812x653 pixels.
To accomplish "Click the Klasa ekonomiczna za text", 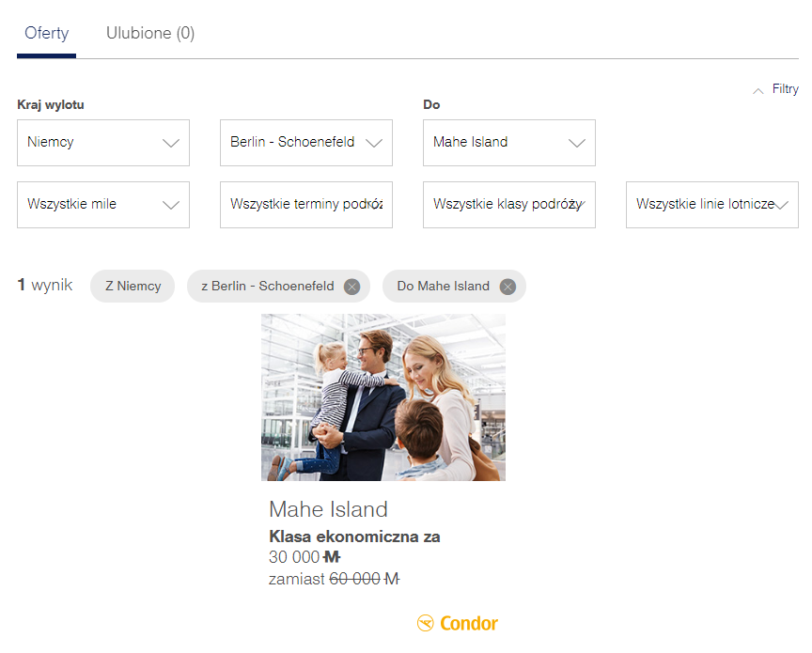I will (x=354, y=536).
